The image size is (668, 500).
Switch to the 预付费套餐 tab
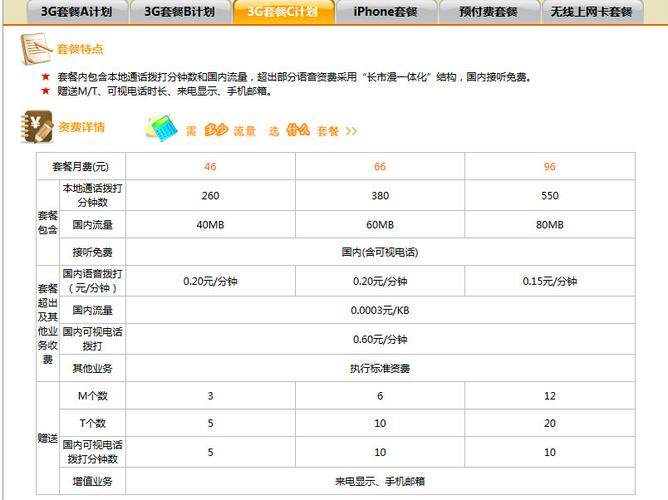pyautogui.click(x=489, y=11)
